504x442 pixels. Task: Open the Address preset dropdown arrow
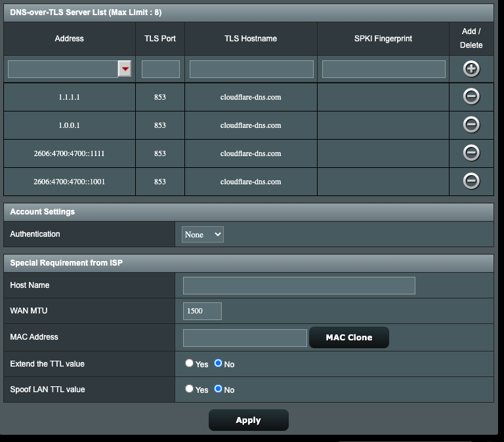pyautogui.click(x=125, y=69)
